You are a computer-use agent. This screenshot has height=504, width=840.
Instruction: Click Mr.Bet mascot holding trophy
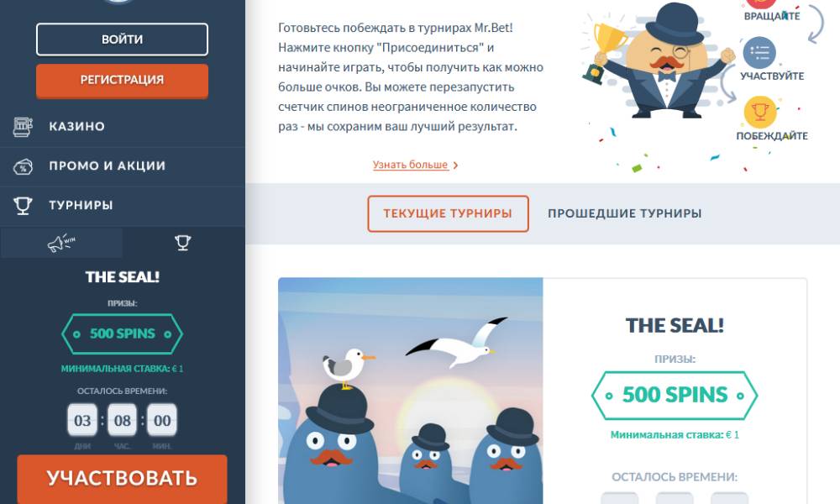tap(658, 61)
